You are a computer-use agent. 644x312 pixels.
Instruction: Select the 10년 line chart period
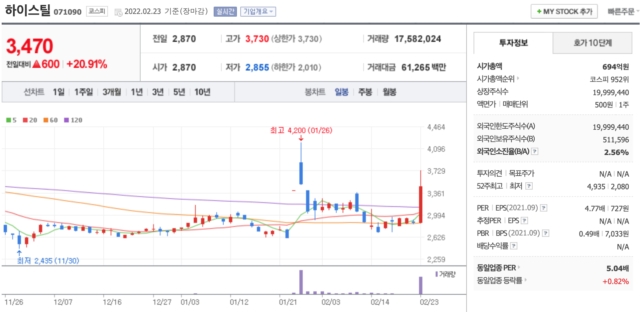(202, 92)
